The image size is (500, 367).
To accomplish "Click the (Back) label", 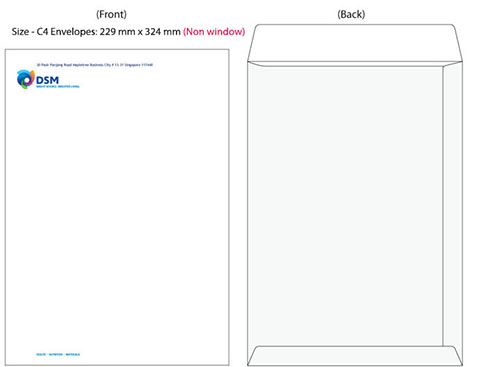I will click(x=351, y=14).
